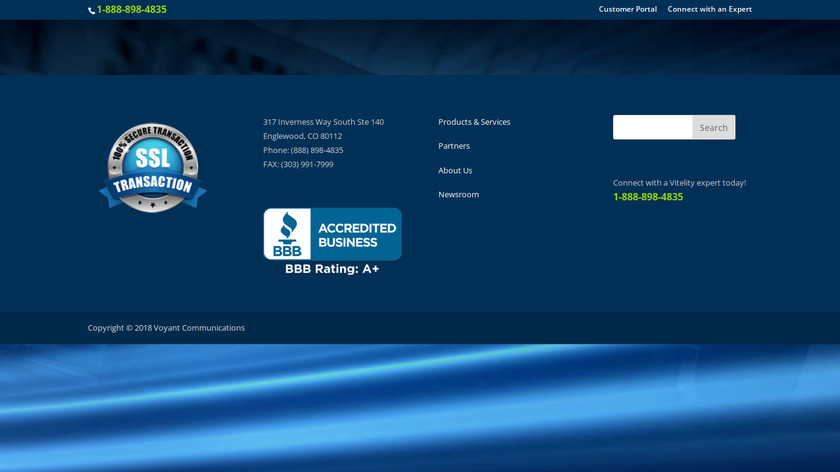Open the About Us footer link
Screen dimensions: 840x472
455,170
